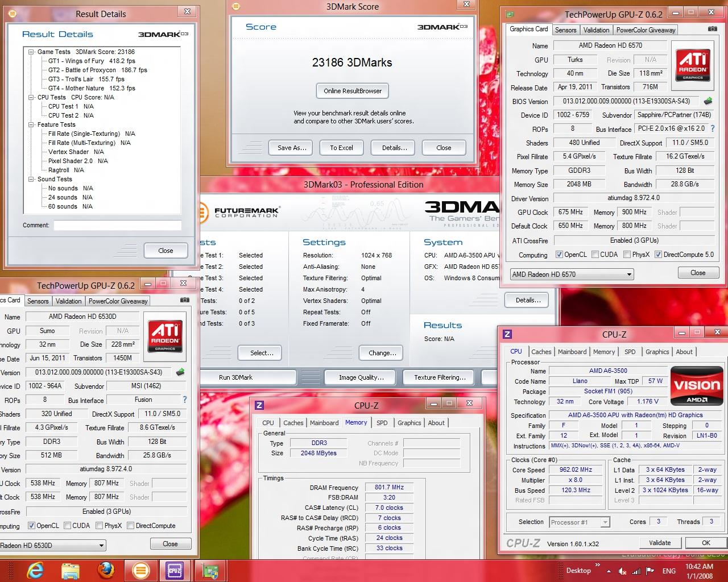Open Radeon HD 6530D GPU selector dropdown
This screenshot has height=582, width=728.
[x=53, y=545]
